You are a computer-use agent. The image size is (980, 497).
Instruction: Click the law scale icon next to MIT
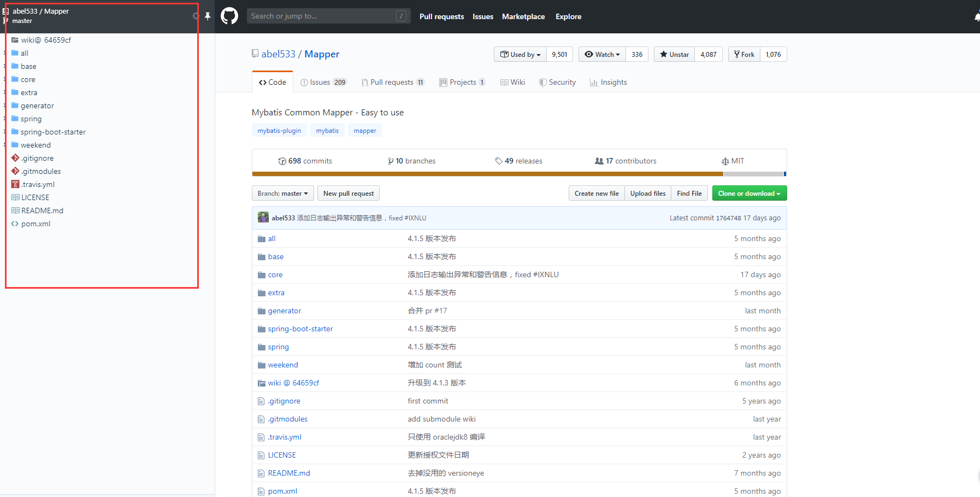coord(725,161)
